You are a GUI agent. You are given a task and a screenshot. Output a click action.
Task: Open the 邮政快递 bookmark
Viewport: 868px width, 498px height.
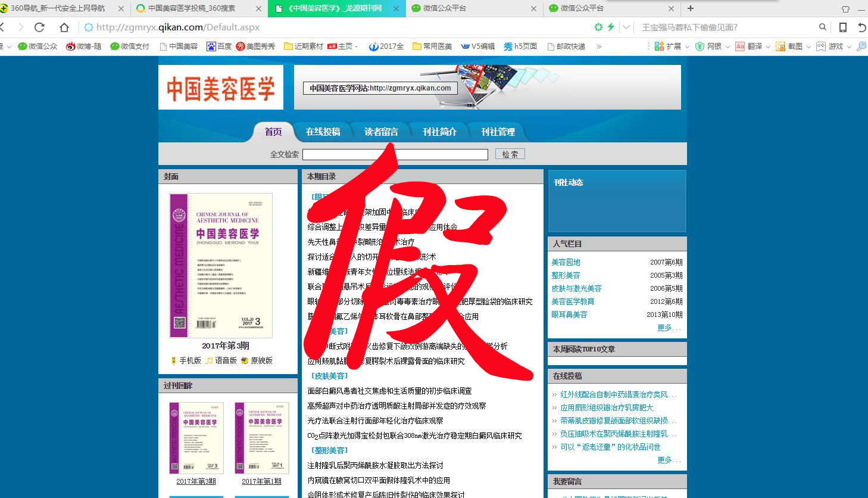[566, 46]
